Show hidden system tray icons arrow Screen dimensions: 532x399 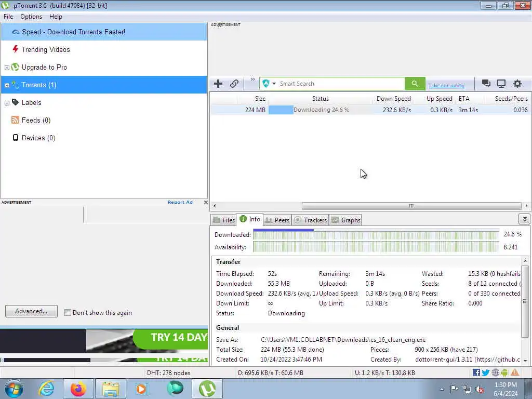442,390
